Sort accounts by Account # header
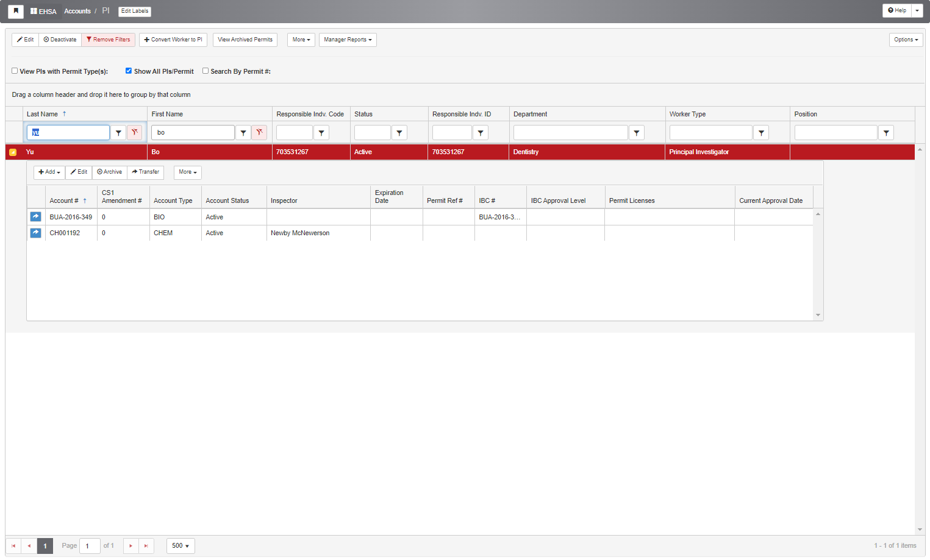Screen dimensions: 930x560 click(x=64, y=200)
